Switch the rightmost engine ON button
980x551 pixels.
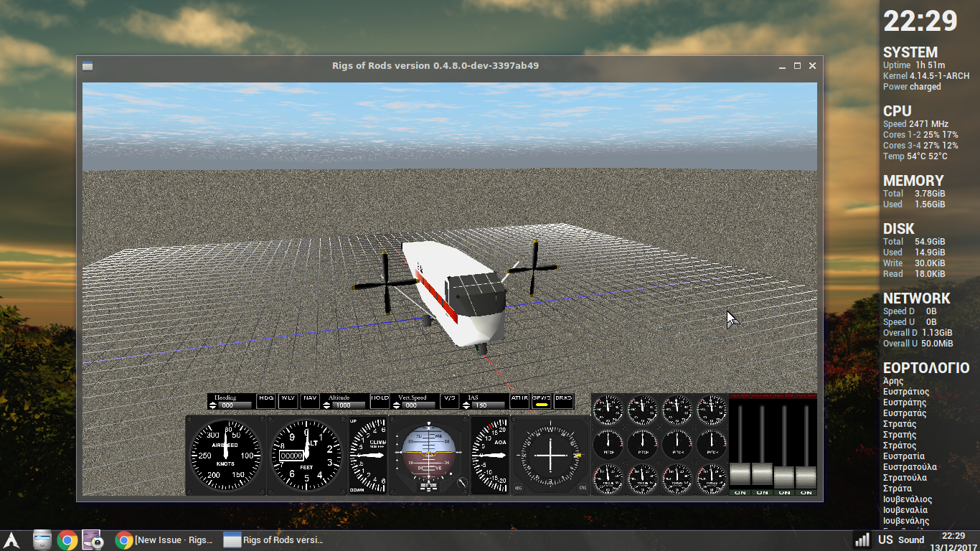806,492
